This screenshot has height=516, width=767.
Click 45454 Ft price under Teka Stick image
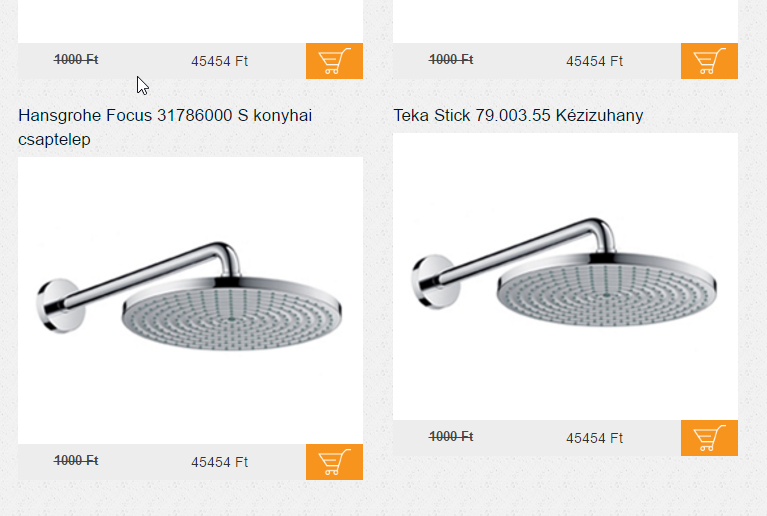pyautogui.click(x=594, y=438)
